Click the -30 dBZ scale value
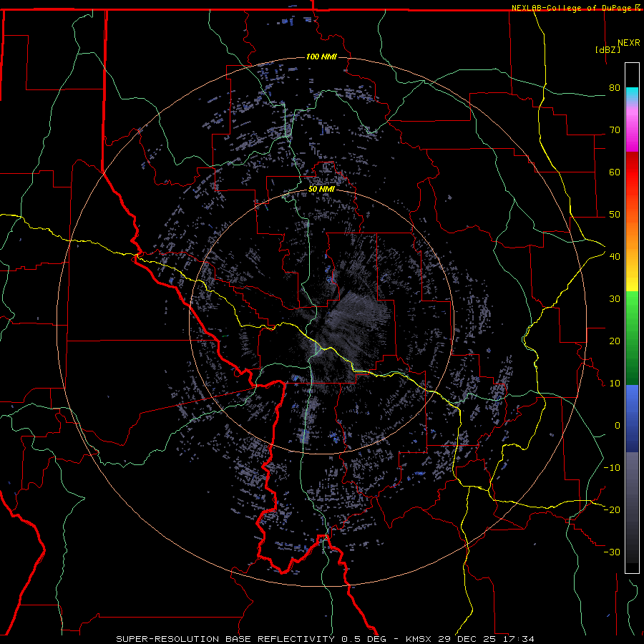This screenshot has width=644, height=644. [x=612, y=552]
